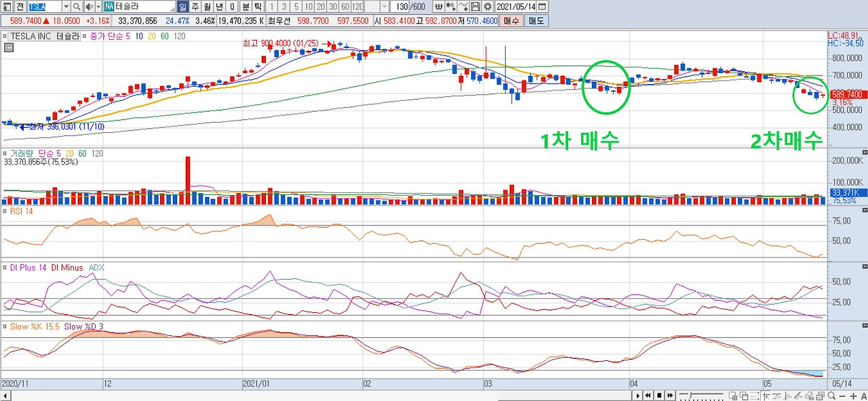The width and height of the screenshot is (868, 401).
Task: Click the play button on replay controls
Action: [638, 396]
